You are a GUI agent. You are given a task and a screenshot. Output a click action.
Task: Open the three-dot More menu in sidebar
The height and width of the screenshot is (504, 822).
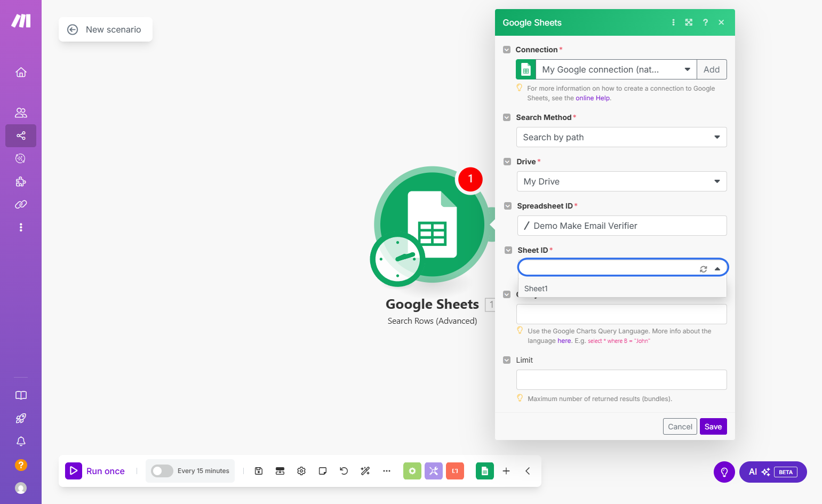(x=21, y=227)
